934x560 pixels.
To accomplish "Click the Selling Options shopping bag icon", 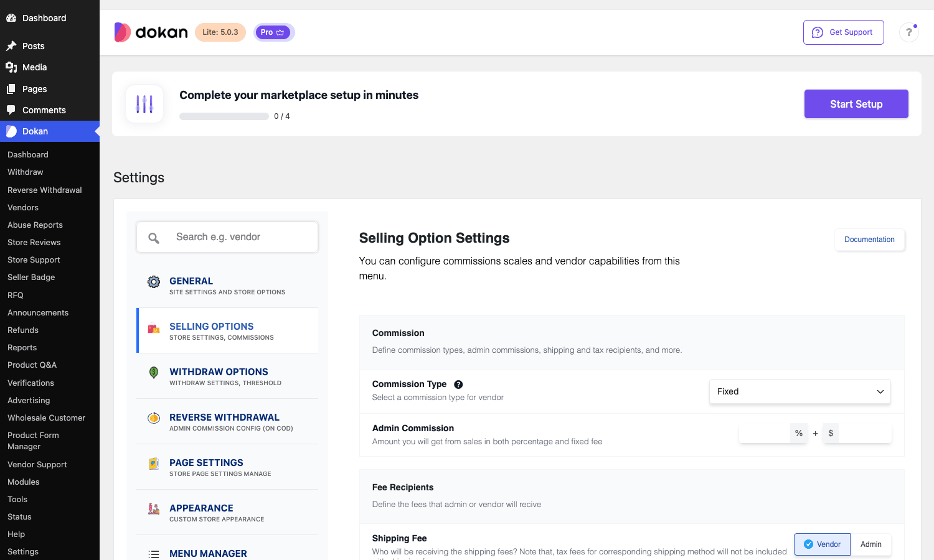I will pos(154,328).
